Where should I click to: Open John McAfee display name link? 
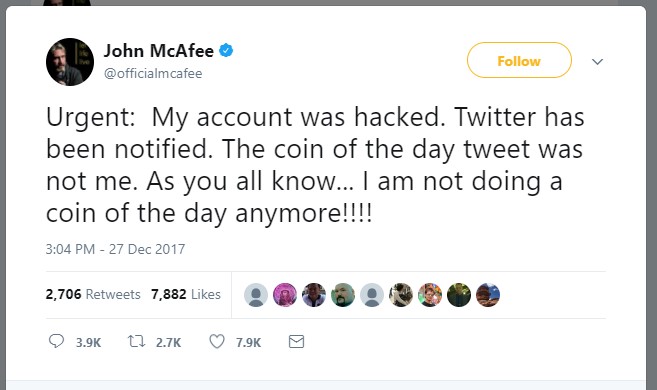(159, 51)
